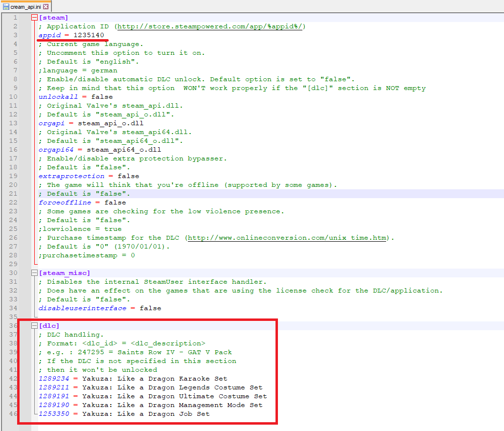Viewport: 504px width, 431px height.
Task: Click the save icon on cream_api.ini tab
Action: tap(6, 6)
